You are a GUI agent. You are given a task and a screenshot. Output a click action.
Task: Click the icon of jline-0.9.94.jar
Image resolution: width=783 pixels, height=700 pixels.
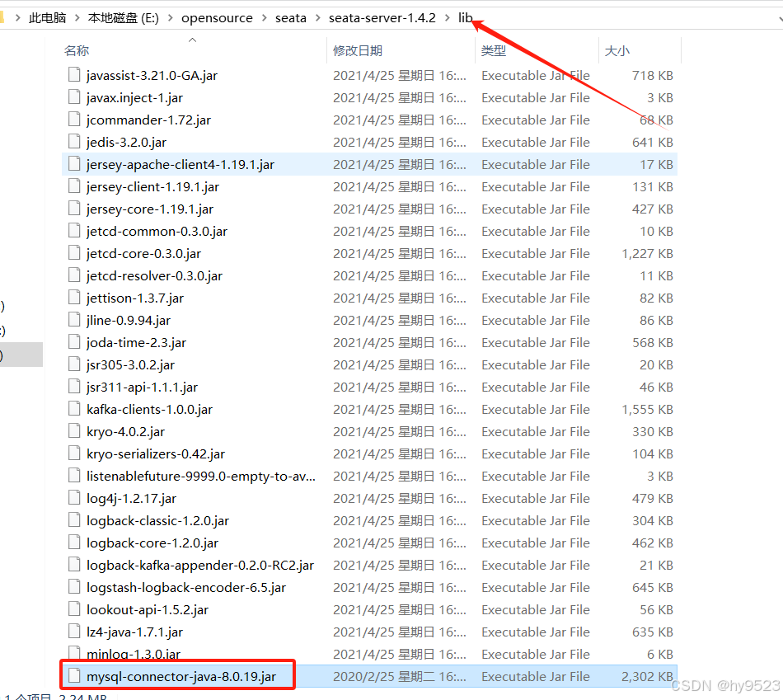(74, 320)
